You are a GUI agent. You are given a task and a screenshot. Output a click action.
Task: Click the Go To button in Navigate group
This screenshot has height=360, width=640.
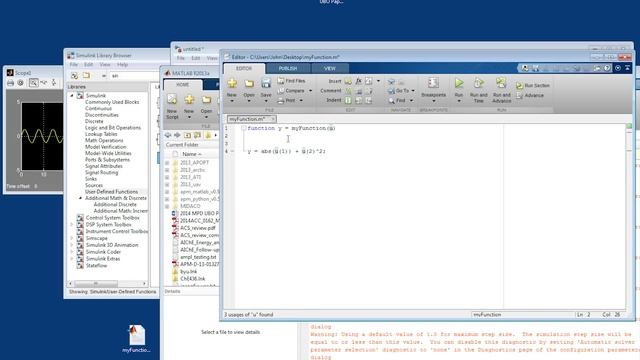(401, 91)
